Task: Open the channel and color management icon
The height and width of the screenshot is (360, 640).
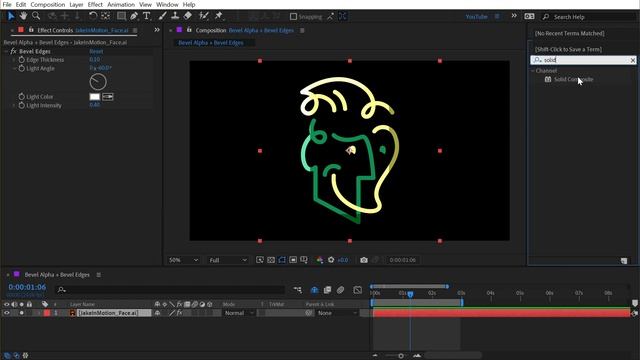Action: point(320,260)
